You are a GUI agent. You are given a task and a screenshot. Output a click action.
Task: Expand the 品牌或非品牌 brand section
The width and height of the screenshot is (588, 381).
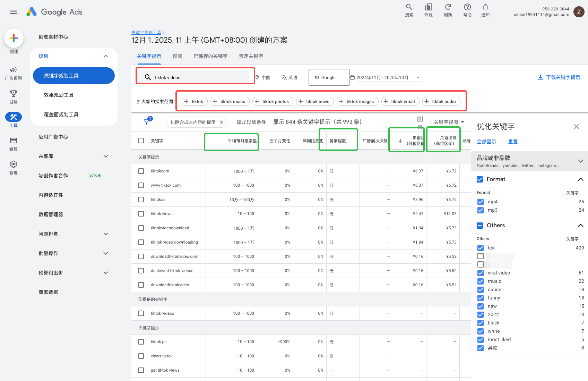[581, 161]
